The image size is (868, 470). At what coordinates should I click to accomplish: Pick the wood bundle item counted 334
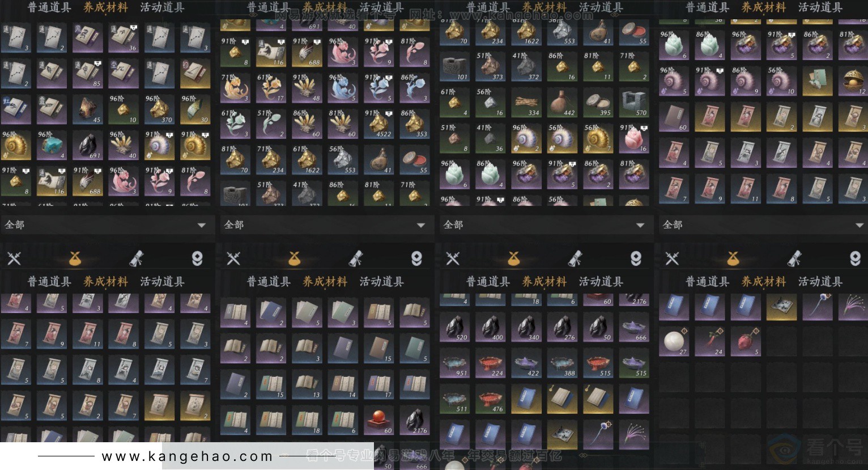click(x=527, y=103)
